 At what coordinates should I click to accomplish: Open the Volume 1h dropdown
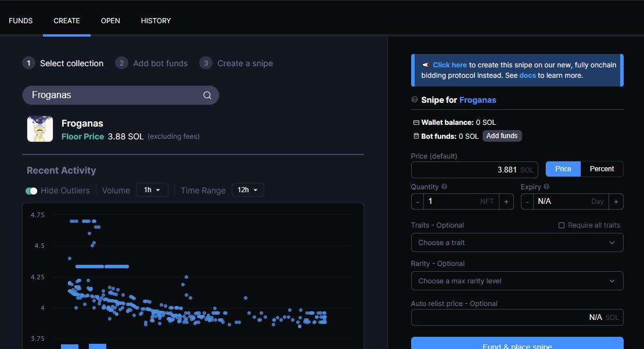pos(152,190)
